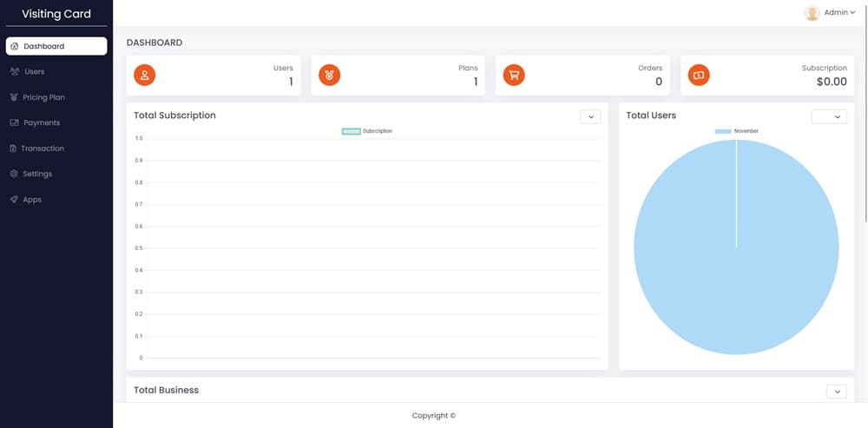Expand the Total Subscription dropdown
Screen dimensions: 868x428
pos(589,117)
